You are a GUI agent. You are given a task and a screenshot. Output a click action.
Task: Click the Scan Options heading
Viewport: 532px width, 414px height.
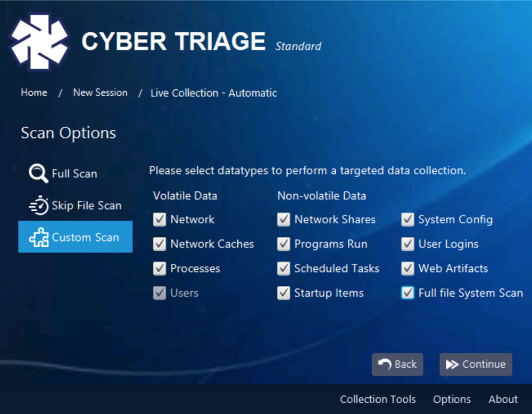(68, 133)
